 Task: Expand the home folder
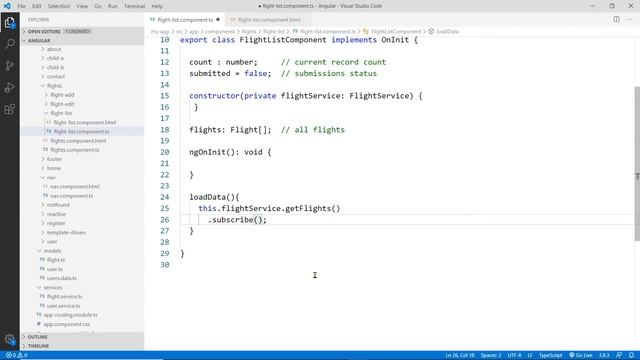pyautogui.click(x=53, y=168)
